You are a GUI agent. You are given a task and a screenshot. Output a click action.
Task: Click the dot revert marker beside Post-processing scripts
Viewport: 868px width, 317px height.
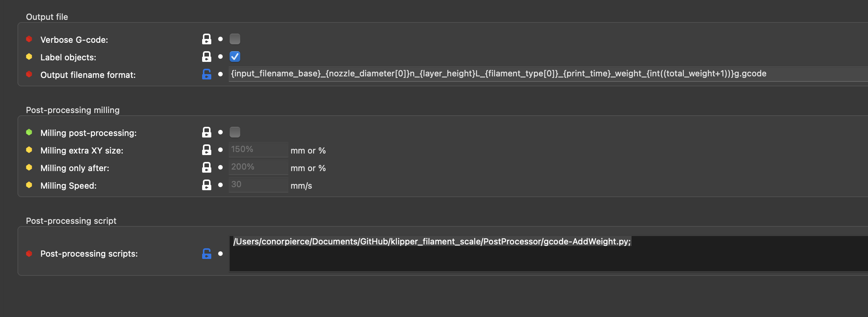pyautogui.click(x=220, y=253)
